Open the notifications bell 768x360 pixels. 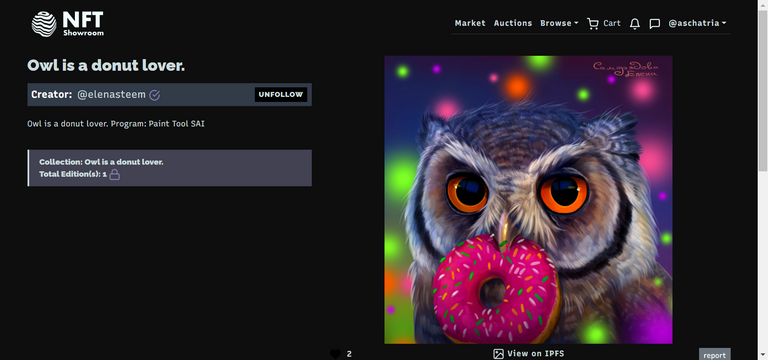pos(635,24)
